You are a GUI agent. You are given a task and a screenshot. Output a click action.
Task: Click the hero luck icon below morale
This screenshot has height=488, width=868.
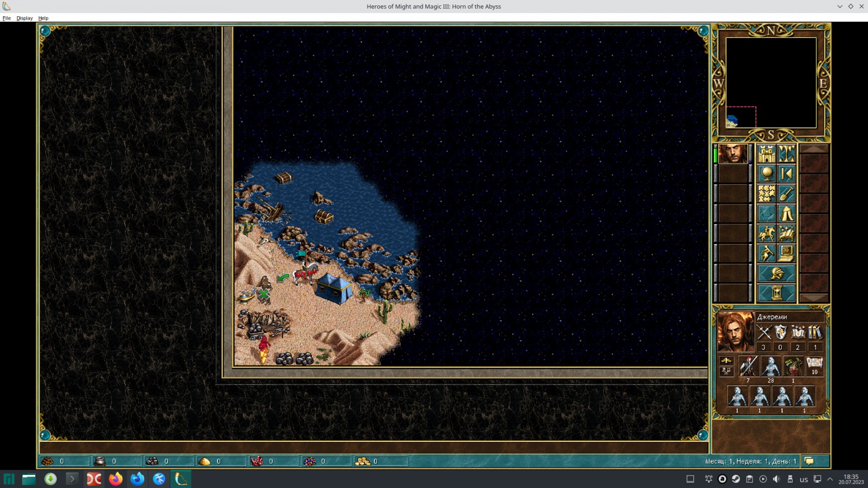726,371
